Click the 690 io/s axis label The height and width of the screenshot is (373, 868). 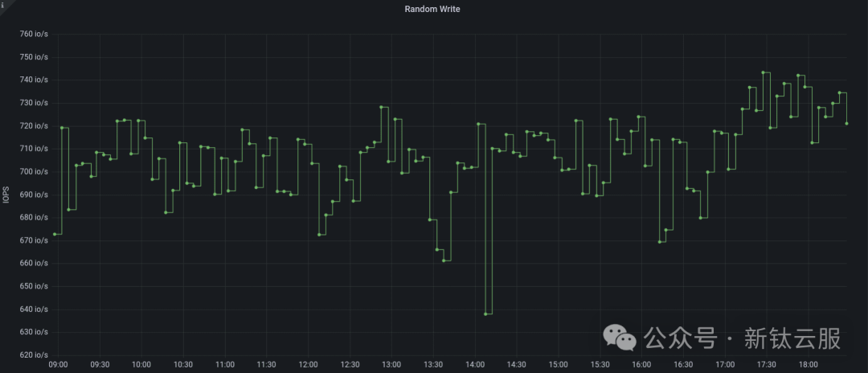click(34, 195)
